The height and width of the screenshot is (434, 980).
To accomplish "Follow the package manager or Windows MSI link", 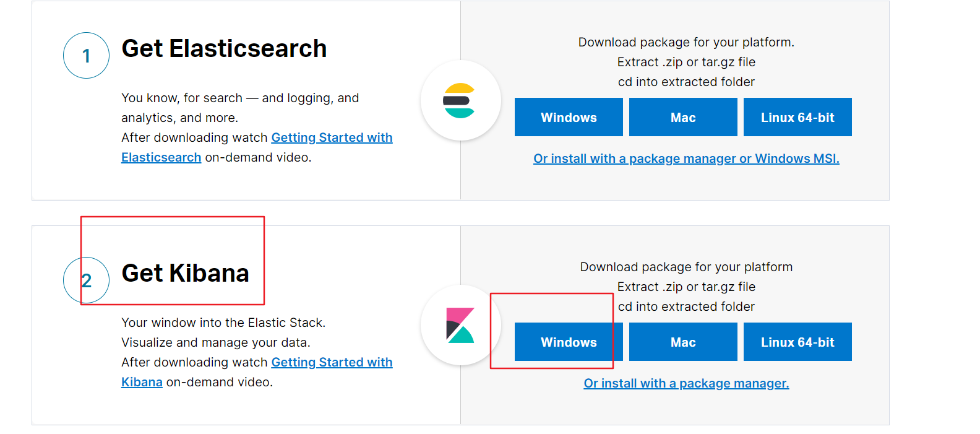I will [686, 158].
